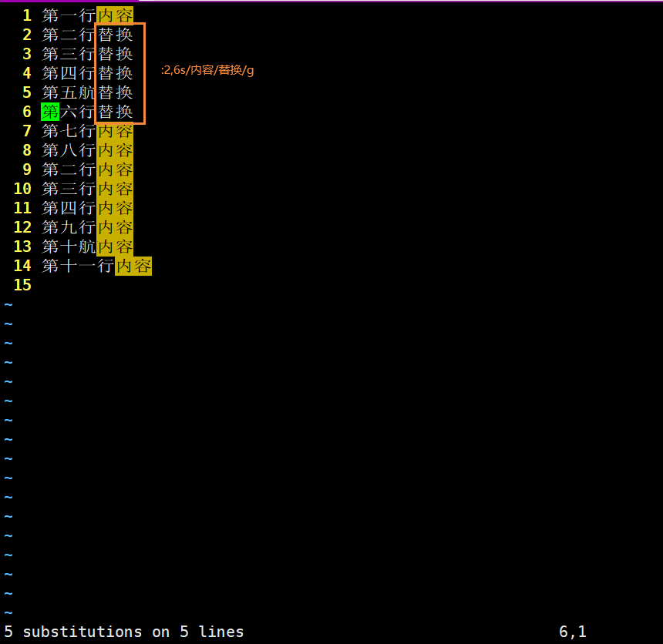Click 第九行 on line 12
The width and height of the screenshot is (663, 644).
click(x=69, y=227)
